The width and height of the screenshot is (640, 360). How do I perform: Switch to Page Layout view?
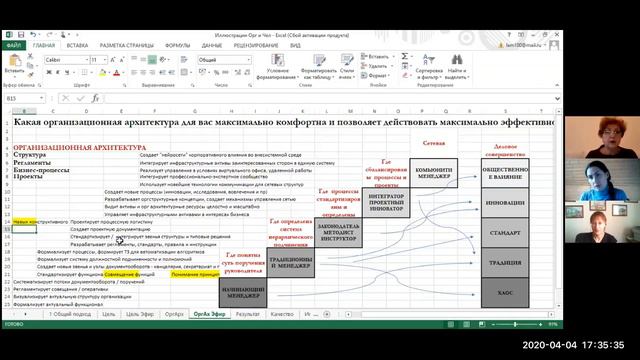coord(466,324)
